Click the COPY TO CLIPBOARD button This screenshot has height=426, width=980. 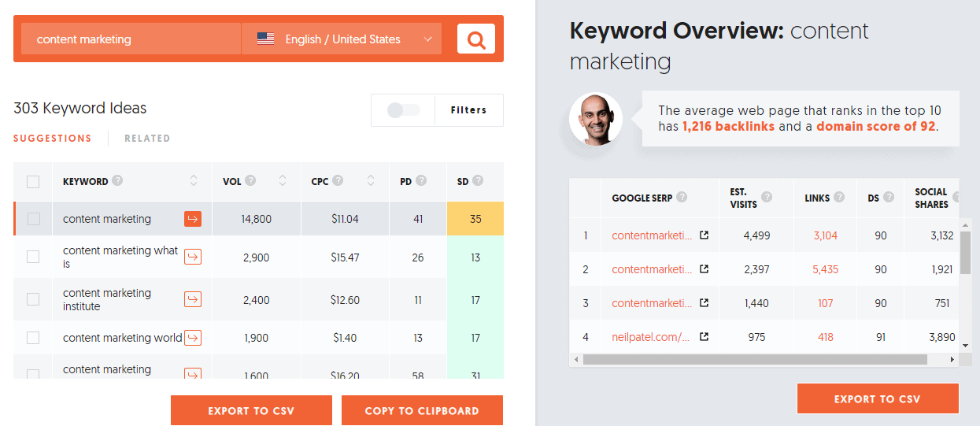422,410
